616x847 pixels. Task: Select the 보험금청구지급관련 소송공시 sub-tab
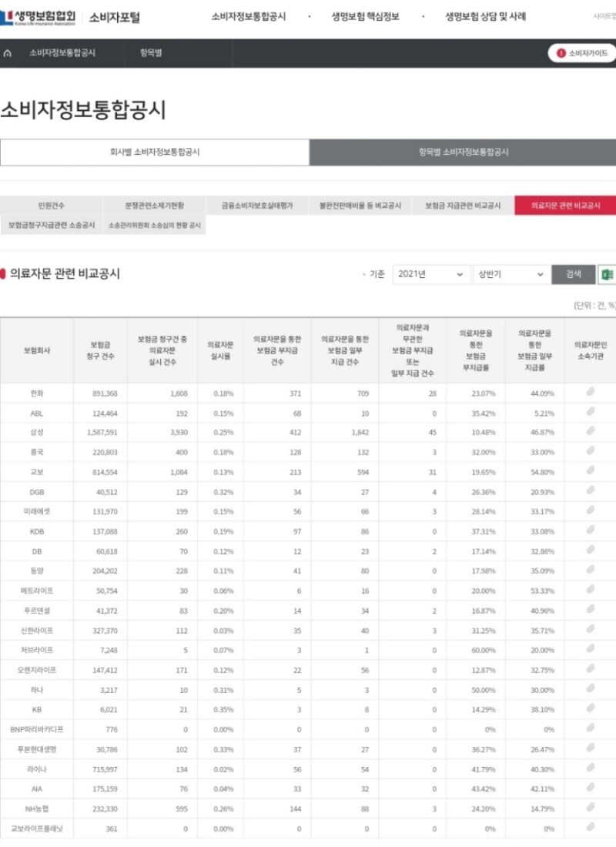tap(52, 225)
